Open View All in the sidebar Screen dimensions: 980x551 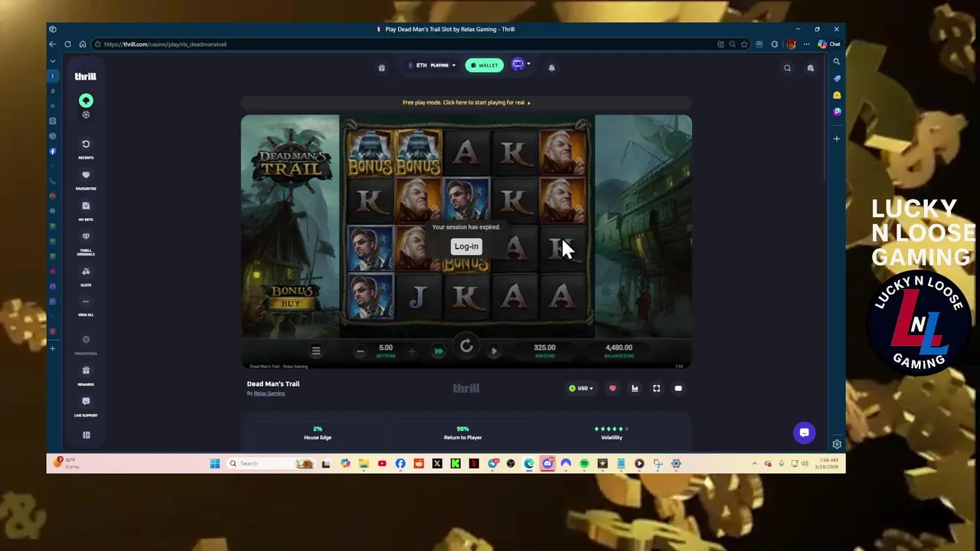(x=86, y=306)
